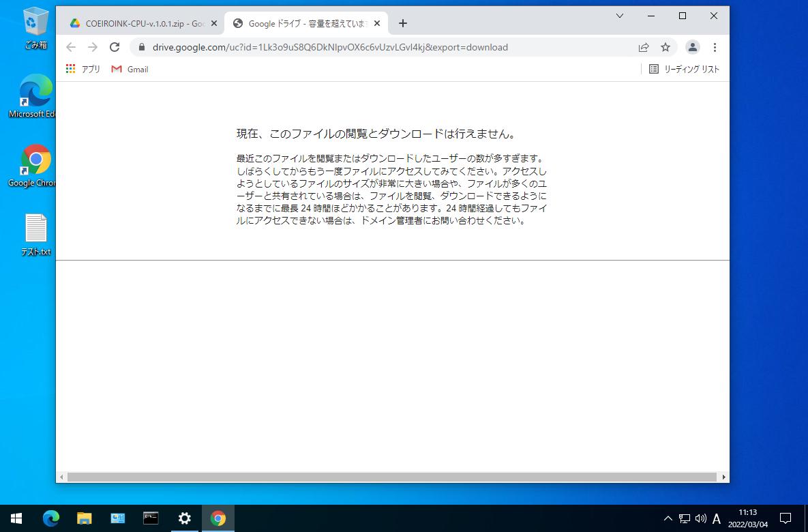Select the Microsoft Edge desktop shortcut
The width and height of the screenshot is (808, 532).
(32, 96)
